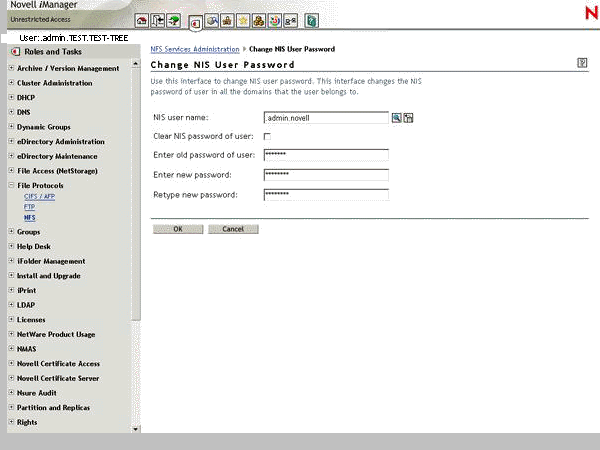
Task: Open object selector magnifier beside NIS user name
Action: coord(396,118)
